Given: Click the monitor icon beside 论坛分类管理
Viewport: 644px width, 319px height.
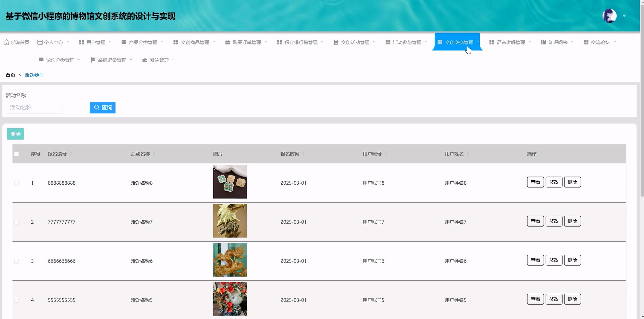Looking at the screenshot, I should pyautogui.click(x=41, y=60).
